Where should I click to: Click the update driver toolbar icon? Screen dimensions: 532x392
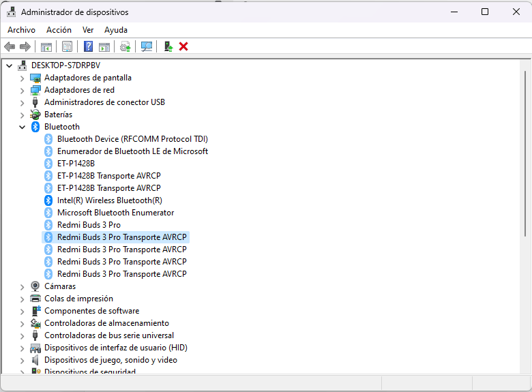[125, 47]
